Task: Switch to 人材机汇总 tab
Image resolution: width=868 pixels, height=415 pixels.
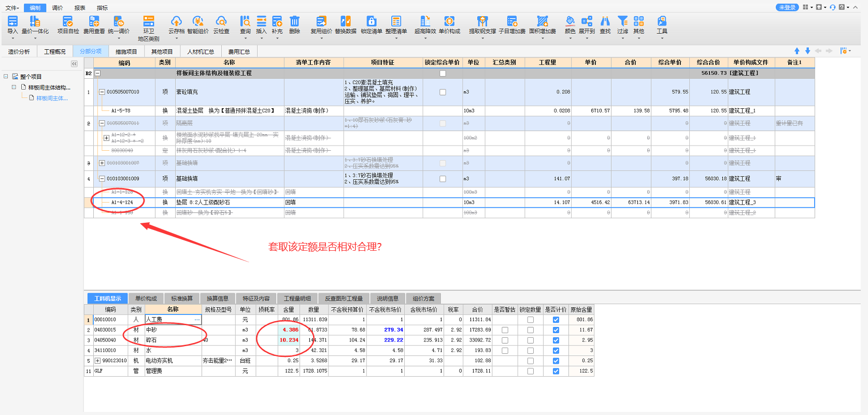Action: 201,51
